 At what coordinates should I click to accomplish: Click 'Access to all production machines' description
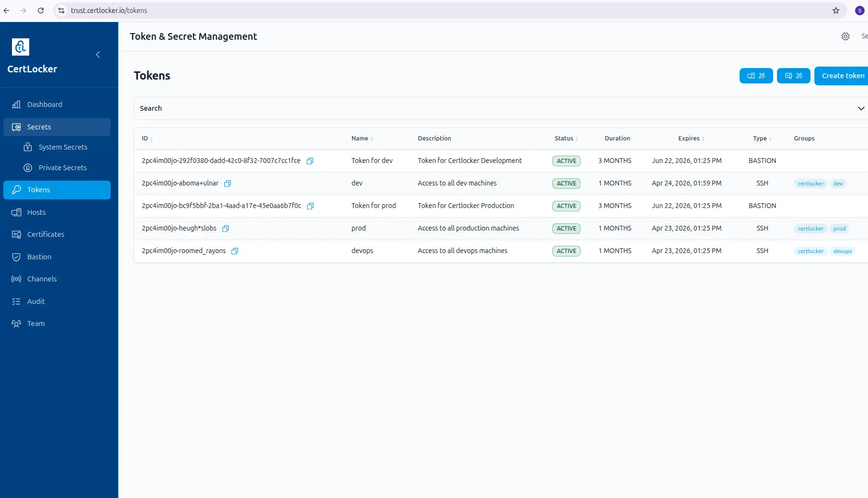[468, 228]
